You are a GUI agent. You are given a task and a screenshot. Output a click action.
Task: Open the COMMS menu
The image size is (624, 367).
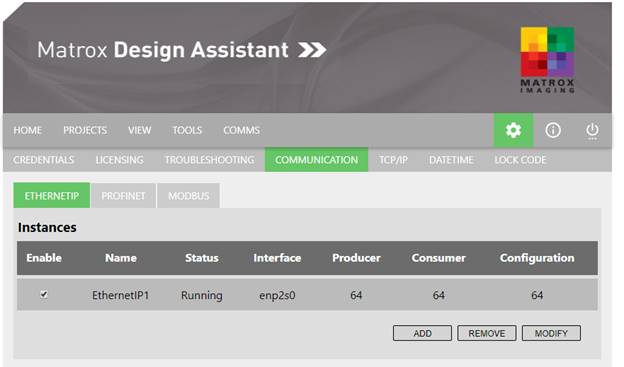pyautogui.click(x=242, y=130)
